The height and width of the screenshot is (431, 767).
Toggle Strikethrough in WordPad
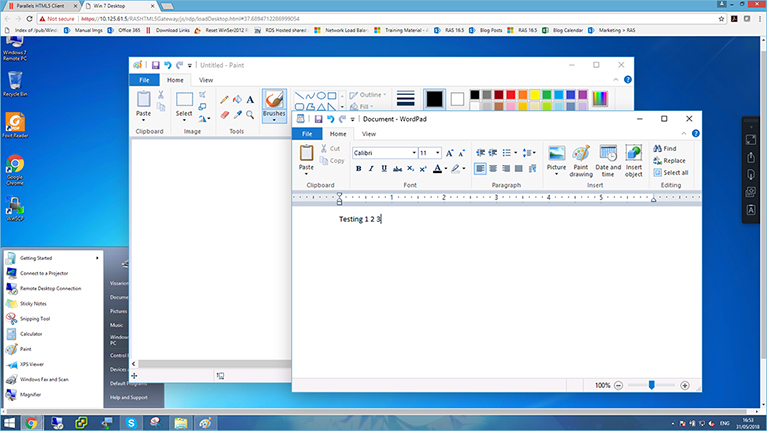click(397, 169)
